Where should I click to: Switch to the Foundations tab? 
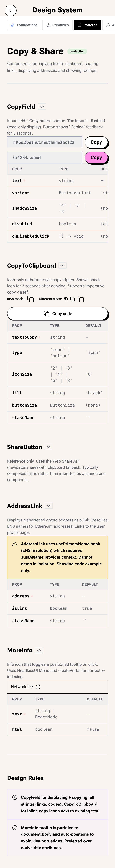[24, 25]
